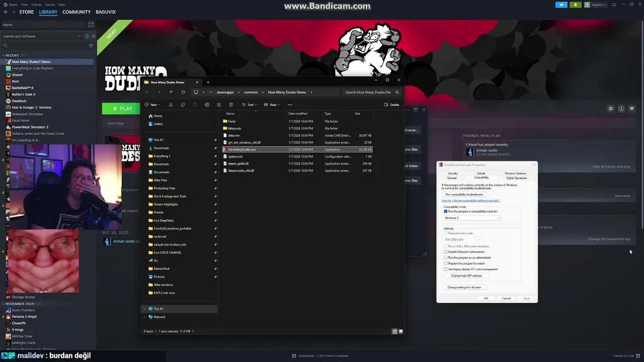
Task: Open How do I choose compatibility settings manually link
Action: pos(471,201)
